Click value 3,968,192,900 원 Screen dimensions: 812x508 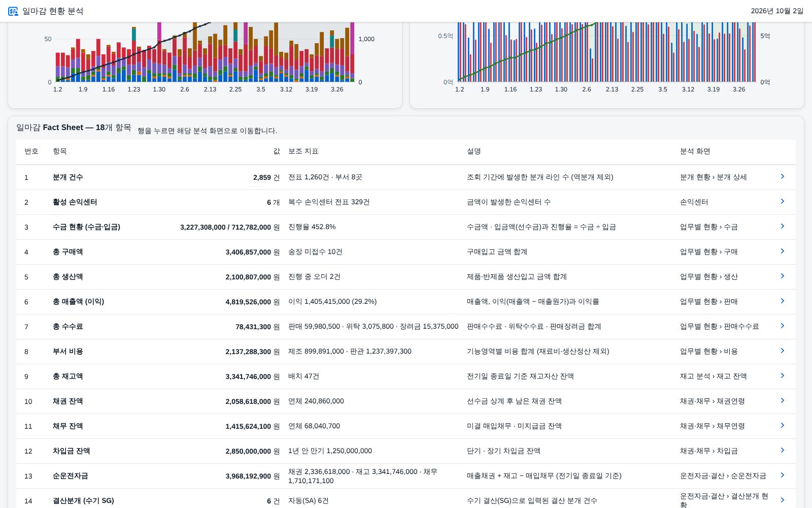[253, 476]
